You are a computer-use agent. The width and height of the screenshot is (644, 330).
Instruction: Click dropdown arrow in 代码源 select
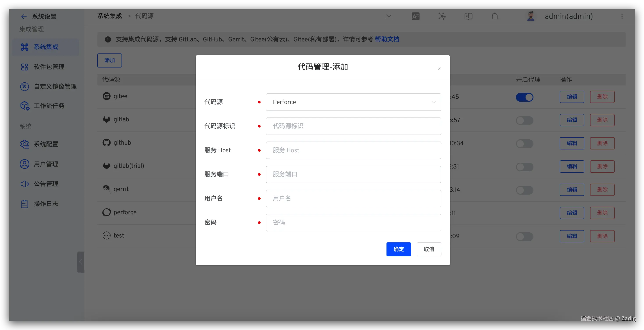coord(433,102)
